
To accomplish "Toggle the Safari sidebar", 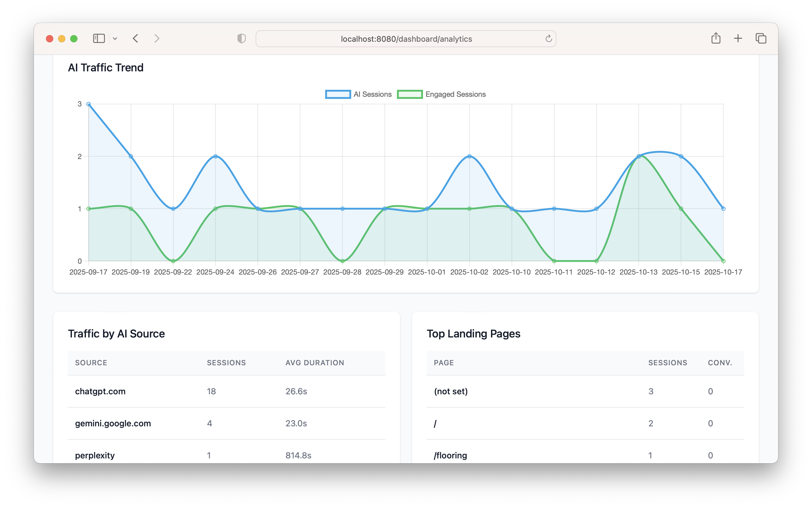I will click(x=99, y=38).
